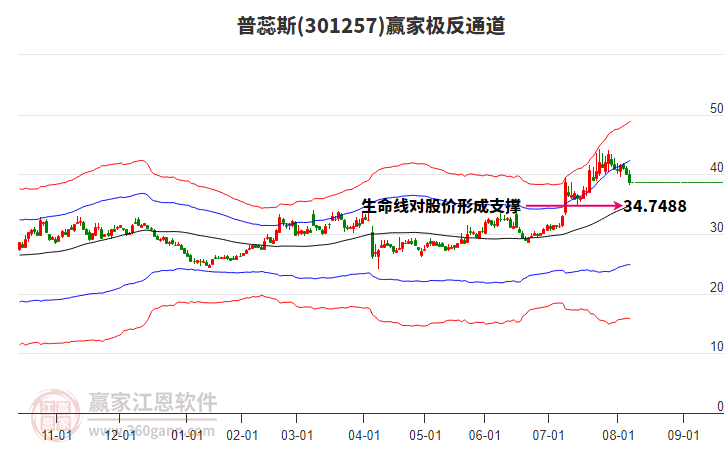Click the 06-01 date axis label

tap(484, 435)
